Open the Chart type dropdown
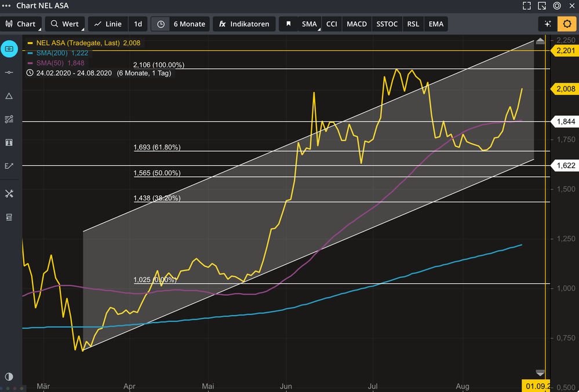 21,24
